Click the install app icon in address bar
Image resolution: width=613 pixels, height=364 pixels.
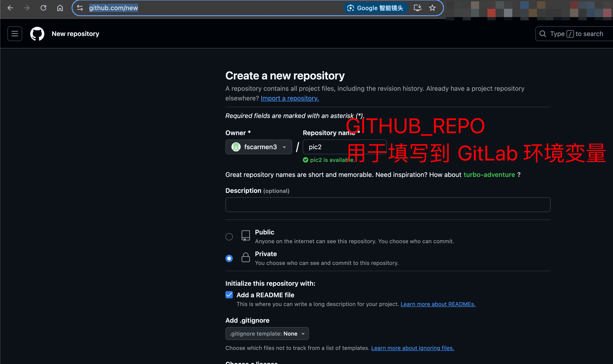[x=418, y=8]
